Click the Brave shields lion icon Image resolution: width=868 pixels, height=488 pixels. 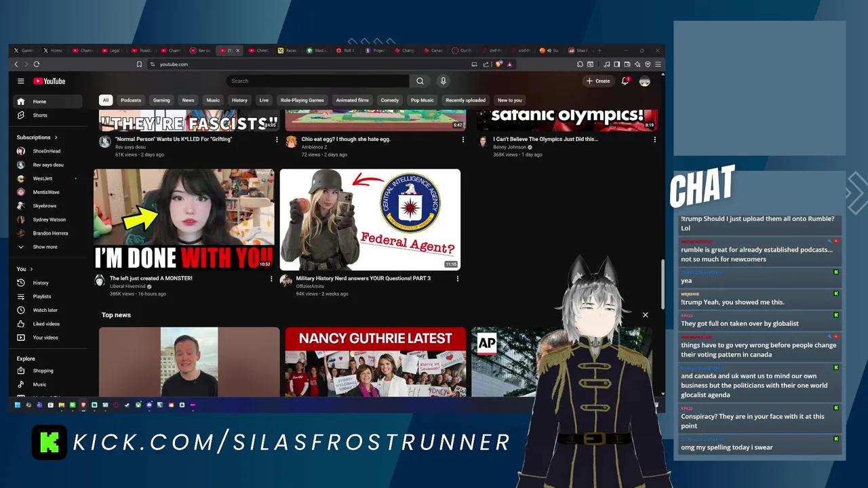(x=498, y=64)
